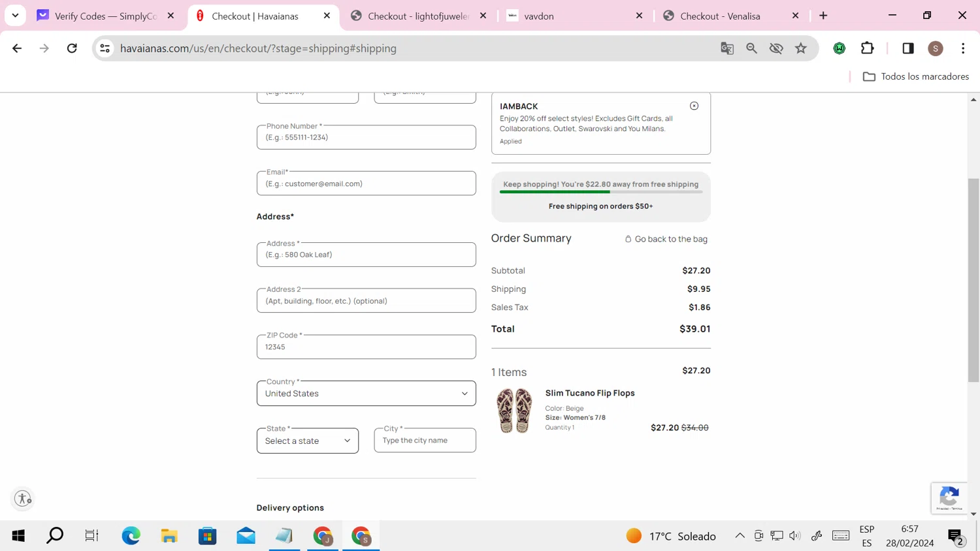Open the Select a state dropdown
Screen dimensions: 980x551
[x=308, y=441]
